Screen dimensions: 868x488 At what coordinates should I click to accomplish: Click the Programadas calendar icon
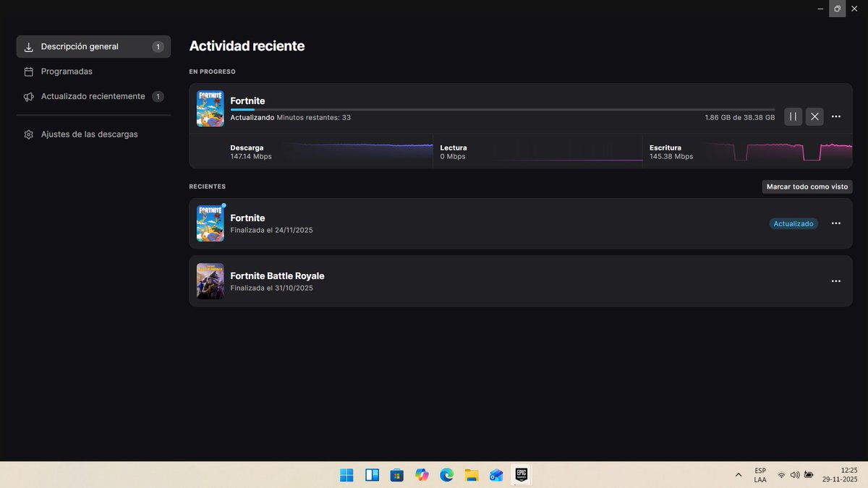click(x=28, y=71)
